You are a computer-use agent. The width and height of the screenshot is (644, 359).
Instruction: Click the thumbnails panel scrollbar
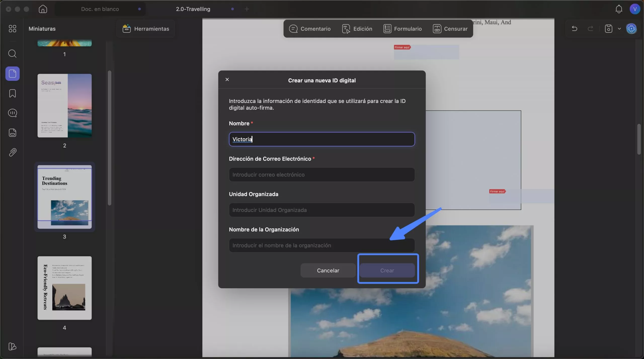tap(109, 138)
